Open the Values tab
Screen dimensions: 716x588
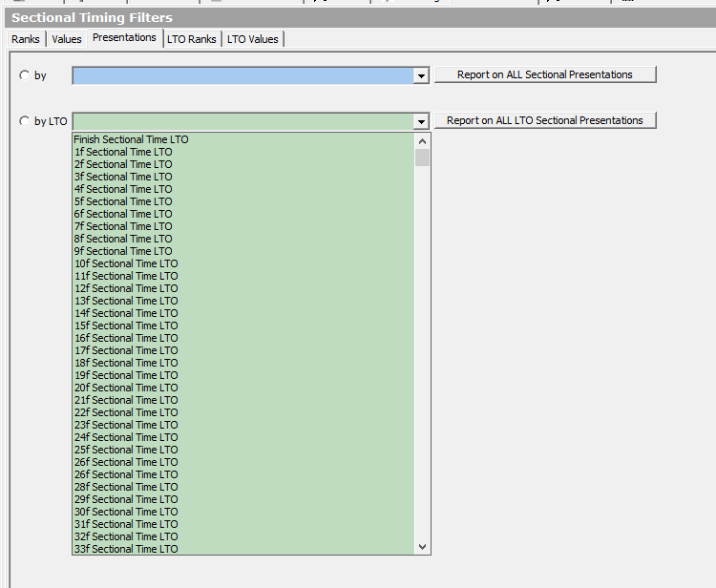67,39
